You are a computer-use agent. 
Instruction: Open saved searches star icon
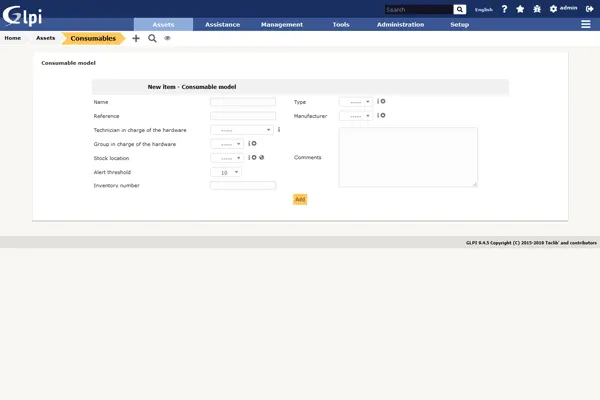pos(520,9)
